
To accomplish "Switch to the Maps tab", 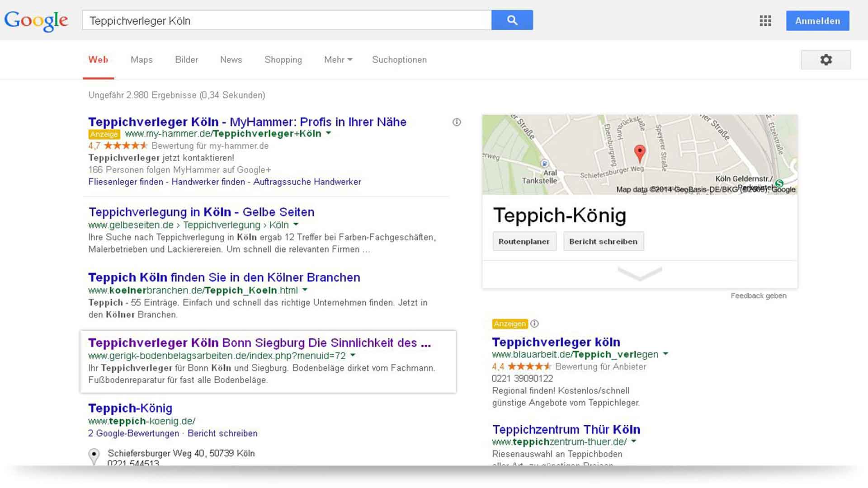I will (142, 60).
